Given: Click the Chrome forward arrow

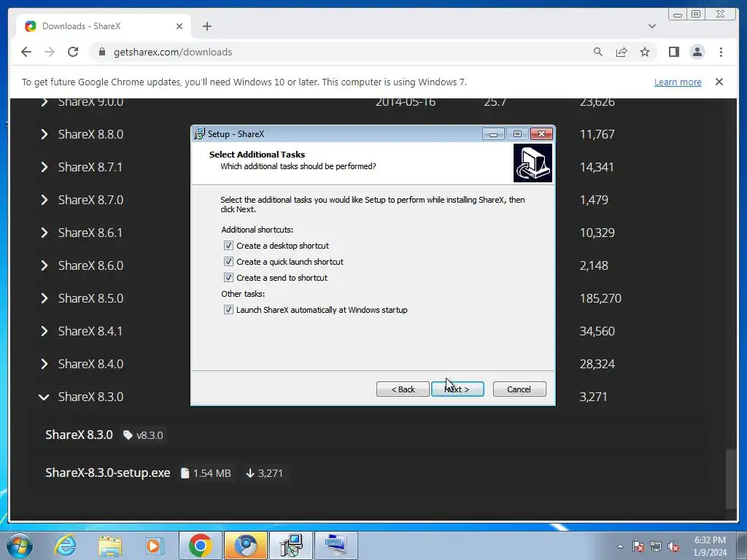Looking at the screenshot, I should [x=50, y=52].
